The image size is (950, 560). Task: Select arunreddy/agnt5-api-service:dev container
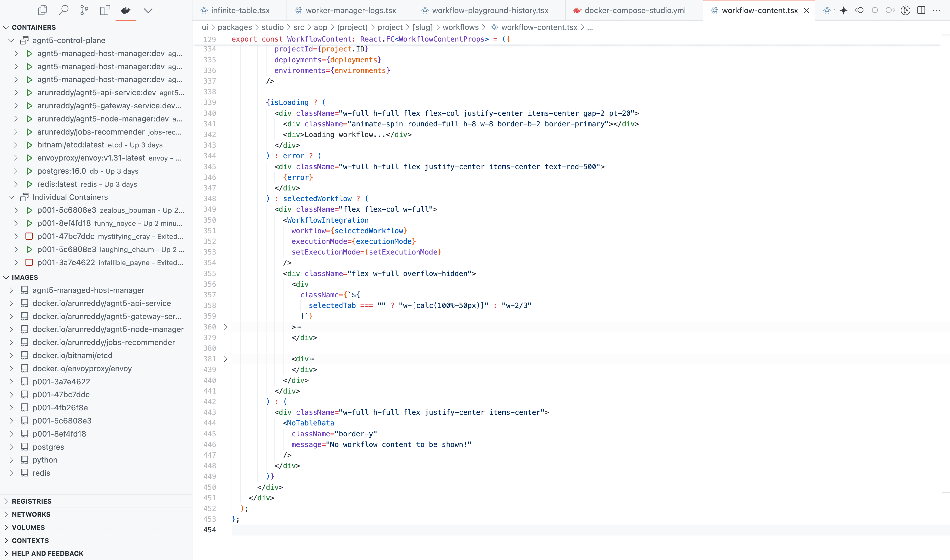[x=96, y=93]
